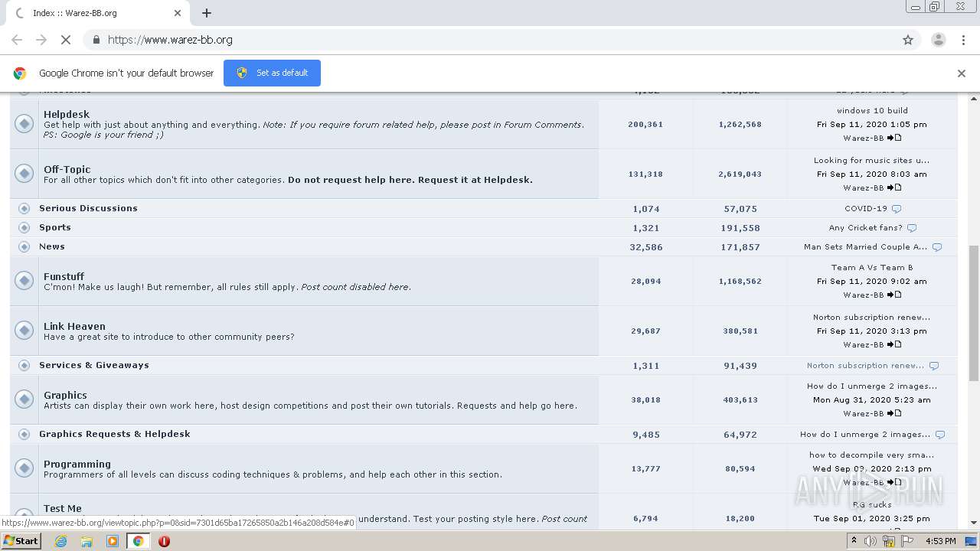Image resolution: width=980 pixels, height=551 pixels.
Task: View latest post icon in News row
Action: pos(937,247)
